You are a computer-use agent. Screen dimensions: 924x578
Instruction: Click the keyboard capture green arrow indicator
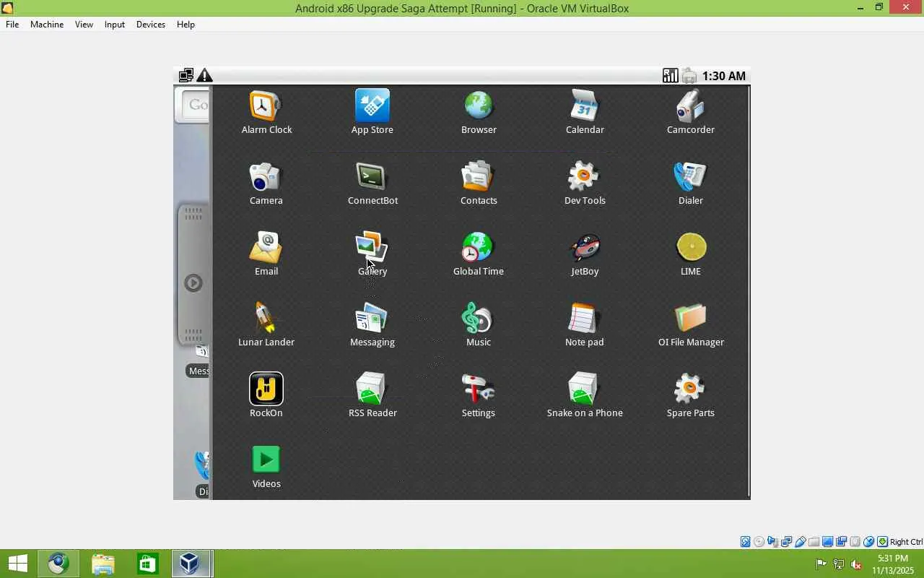tap(882, 542)
